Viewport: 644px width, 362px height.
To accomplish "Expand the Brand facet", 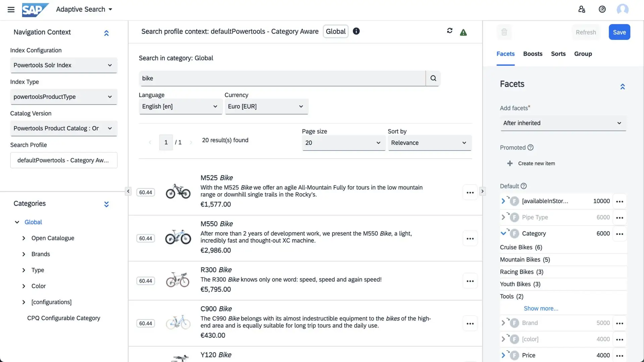I will point(503,323).
